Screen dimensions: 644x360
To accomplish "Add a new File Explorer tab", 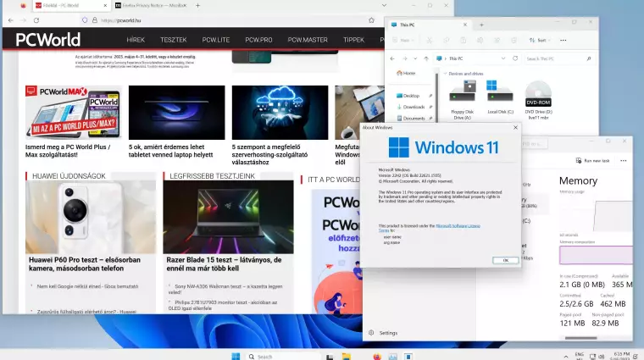I will pyautogui.click(x=481, y=25).
